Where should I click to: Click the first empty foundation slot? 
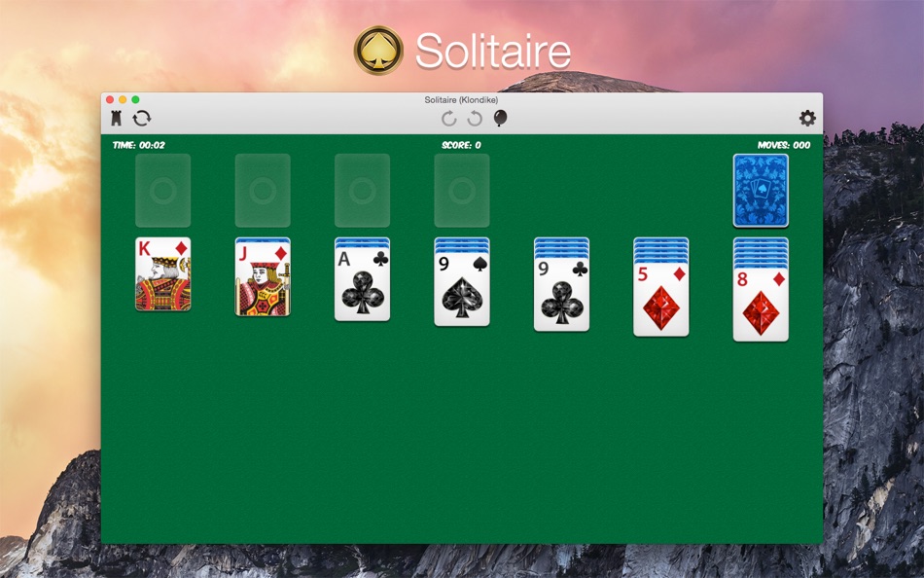pos(162,191)
